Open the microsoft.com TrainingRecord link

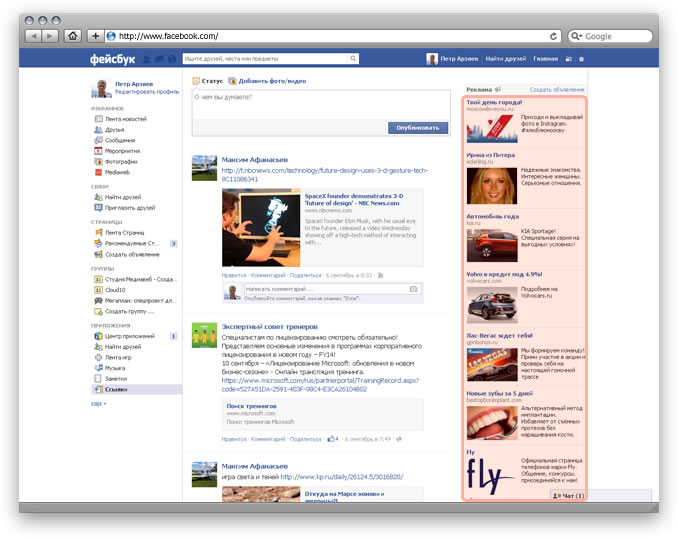pos(320,385)
